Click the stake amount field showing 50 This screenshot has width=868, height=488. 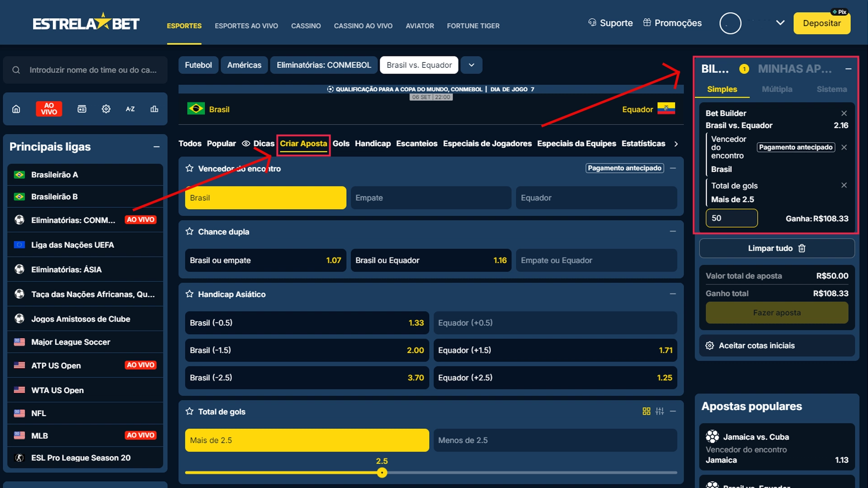pyautogui.click(x=731, y=218)
